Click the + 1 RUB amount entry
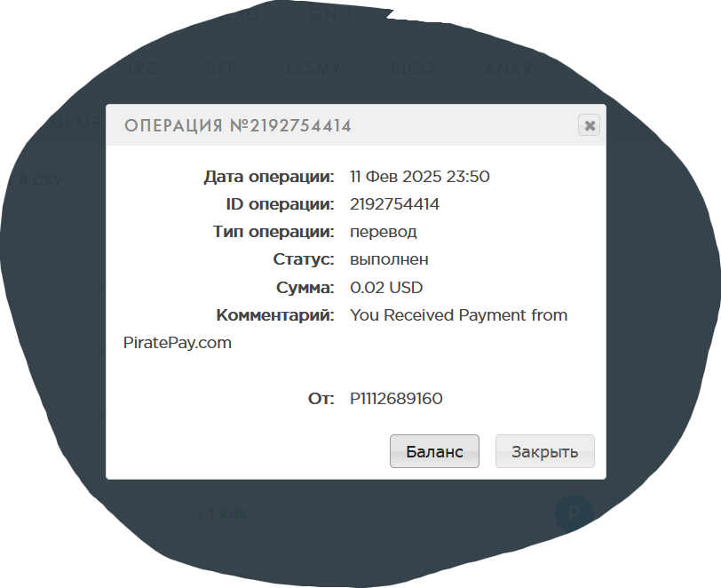This screenshot has height=588, width=721. tap(221, 514)
